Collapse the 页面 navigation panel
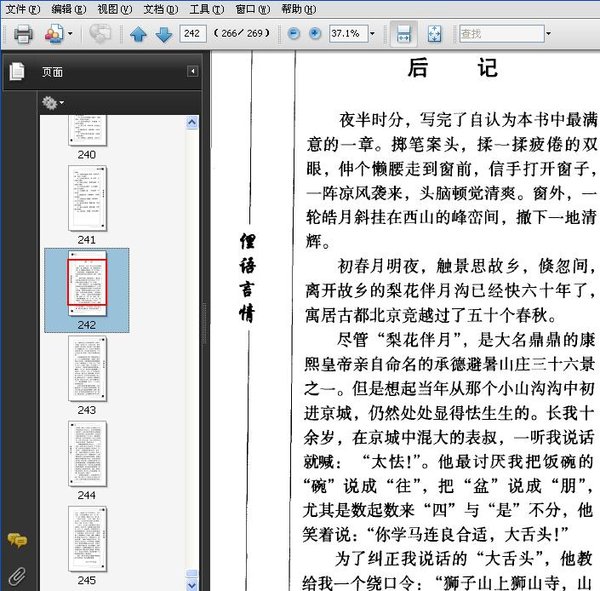Viewport: 600px width, 591px height. coord(192,72)
